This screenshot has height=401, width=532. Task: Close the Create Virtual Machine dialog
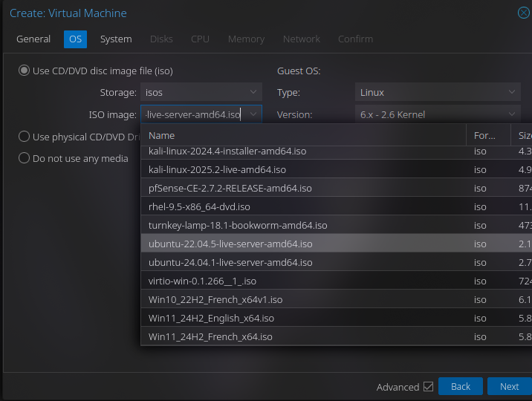tap(524, 13)
